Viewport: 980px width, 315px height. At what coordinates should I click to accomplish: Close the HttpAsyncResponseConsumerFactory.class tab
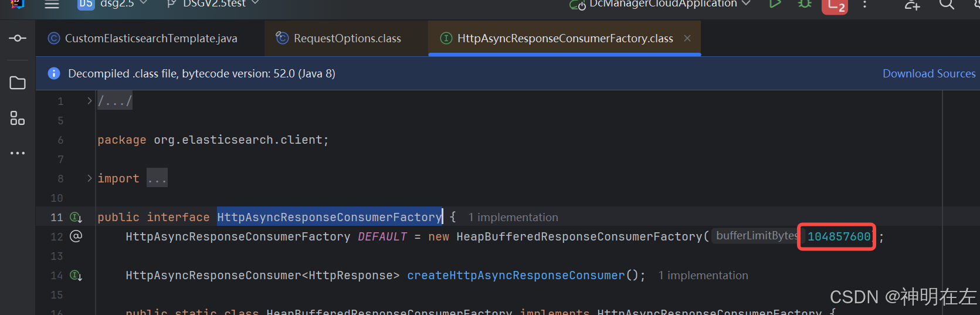[x=687, y=38]
